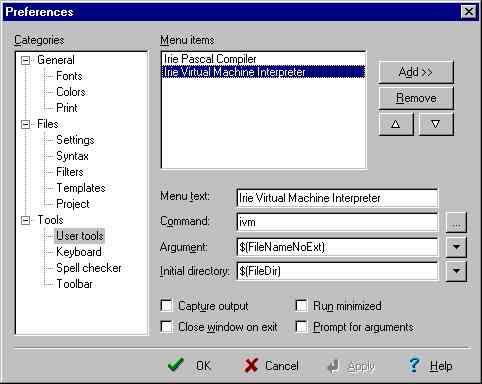Enable Run minimized checkbox
The image size is (482, 384).
pos(302,305)
